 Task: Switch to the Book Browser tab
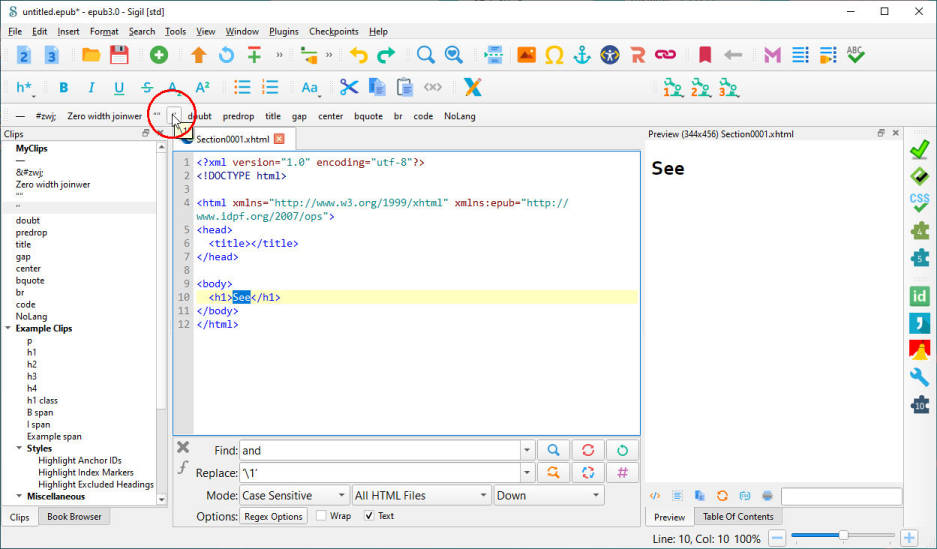[x=75, y=517]
